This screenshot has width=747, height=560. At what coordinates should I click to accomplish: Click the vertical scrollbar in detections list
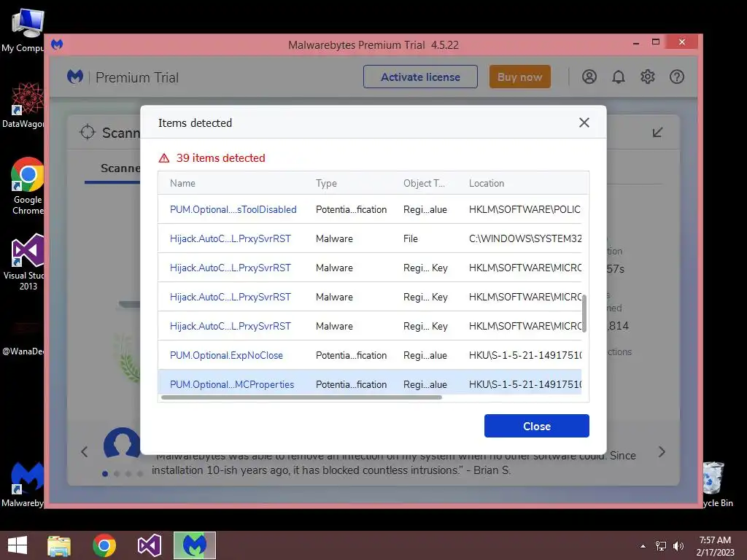tap(584, 314)
